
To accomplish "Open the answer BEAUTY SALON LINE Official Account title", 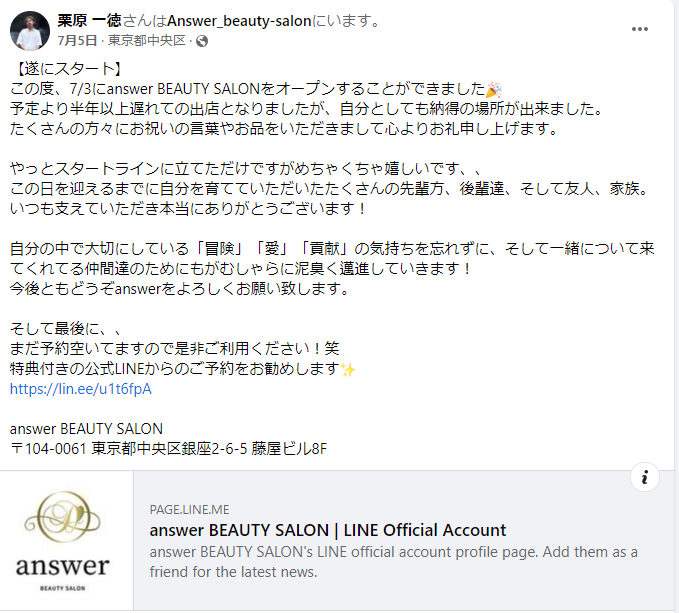I will (x=328, y=530).
